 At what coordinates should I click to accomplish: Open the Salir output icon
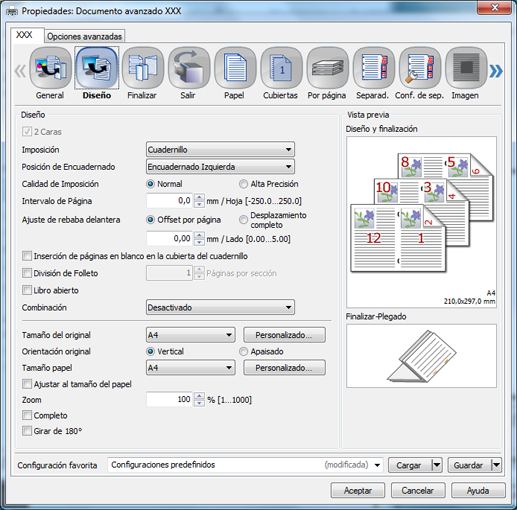coord(189,68)
